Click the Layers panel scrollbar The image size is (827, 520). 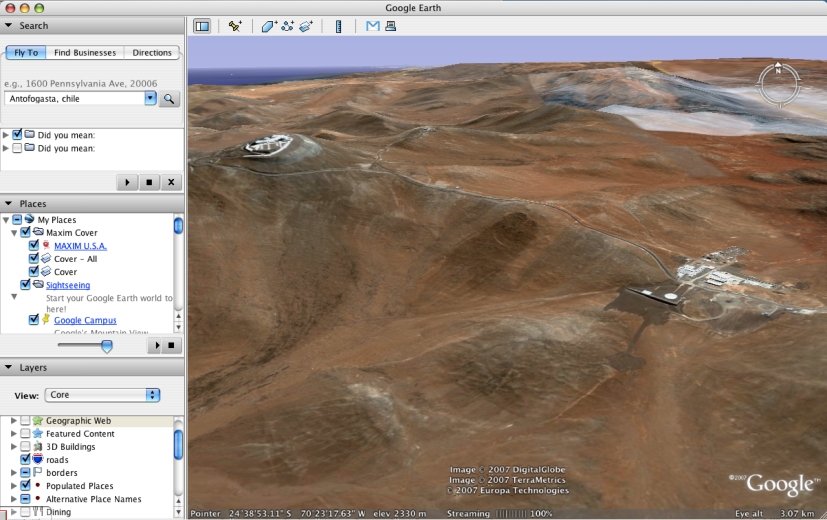[178, 445]
